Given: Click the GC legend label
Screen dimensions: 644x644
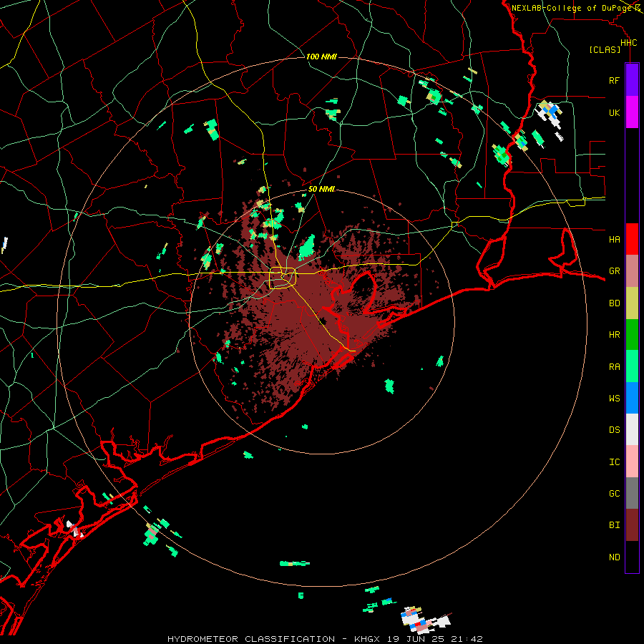Looking at the screenshot, I should coord(614,493).
